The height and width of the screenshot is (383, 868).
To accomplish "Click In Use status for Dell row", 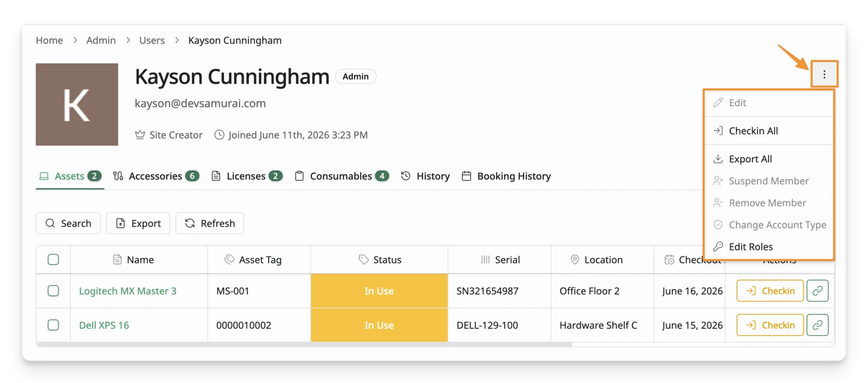I will [x=379, y=325].
